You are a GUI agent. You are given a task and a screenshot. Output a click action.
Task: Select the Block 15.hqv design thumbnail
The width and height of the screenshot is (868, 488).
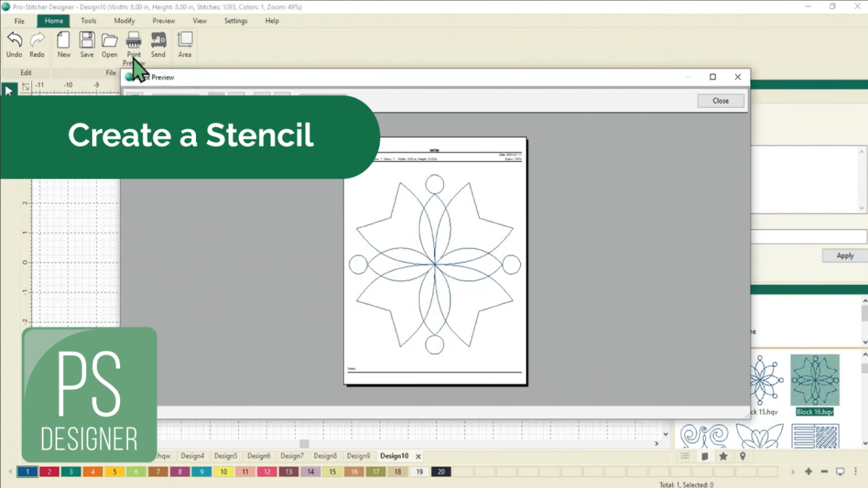click(759, 380)
